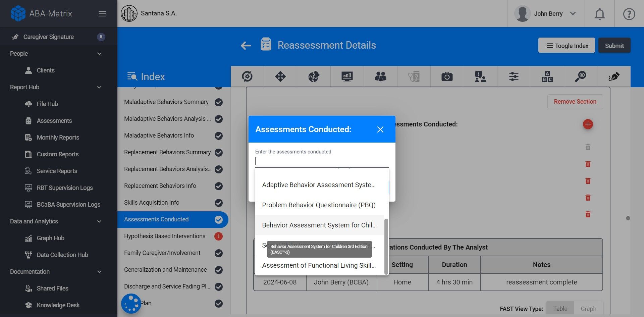Click the Santana S.A. company logo
644x317 pixels.
pyautogui.click(x=129, y=13)
